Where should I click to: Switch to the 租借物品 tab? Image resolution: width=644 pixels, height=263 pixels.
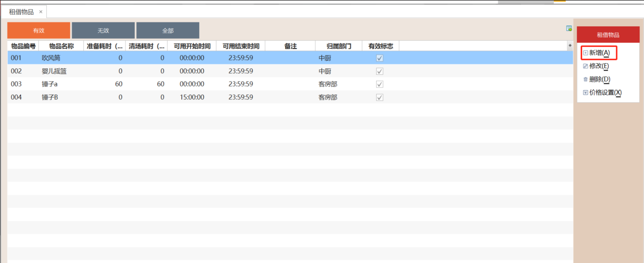[x=21, y=12]
